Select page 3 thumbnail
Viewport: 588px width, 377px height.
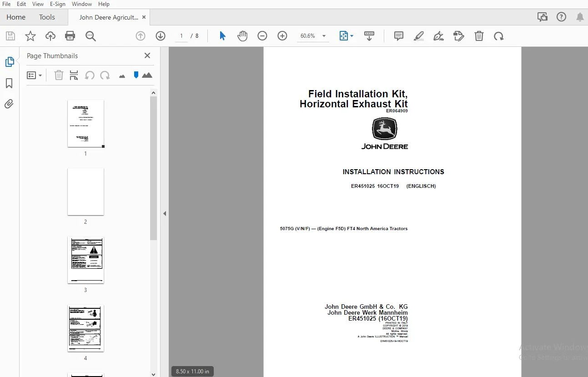[85, 260]
